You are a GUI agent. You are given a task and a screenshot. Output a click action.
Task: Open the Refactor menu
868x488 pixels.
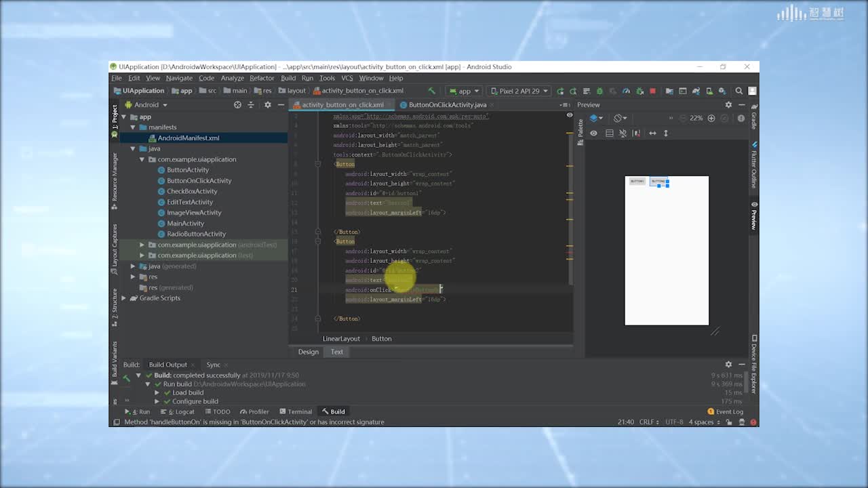tap(262, 78)
